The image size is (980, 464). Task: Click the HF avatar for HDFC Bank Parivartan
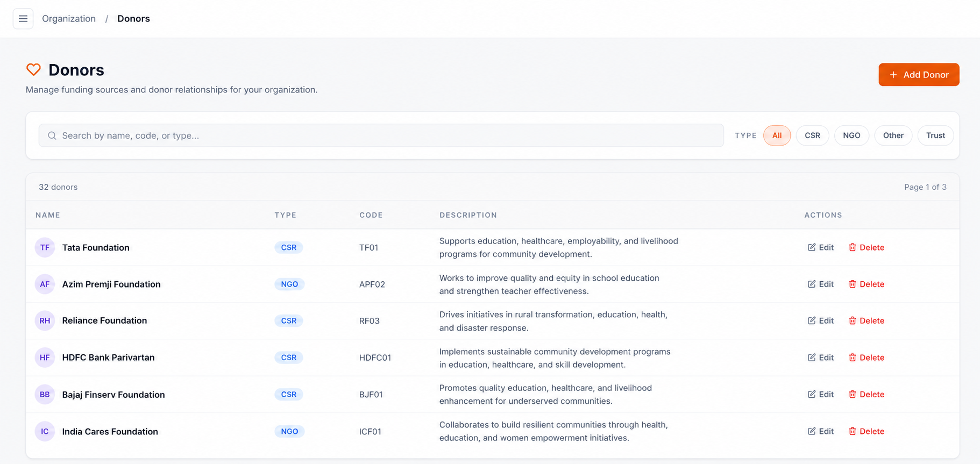[x=45, y=358]
